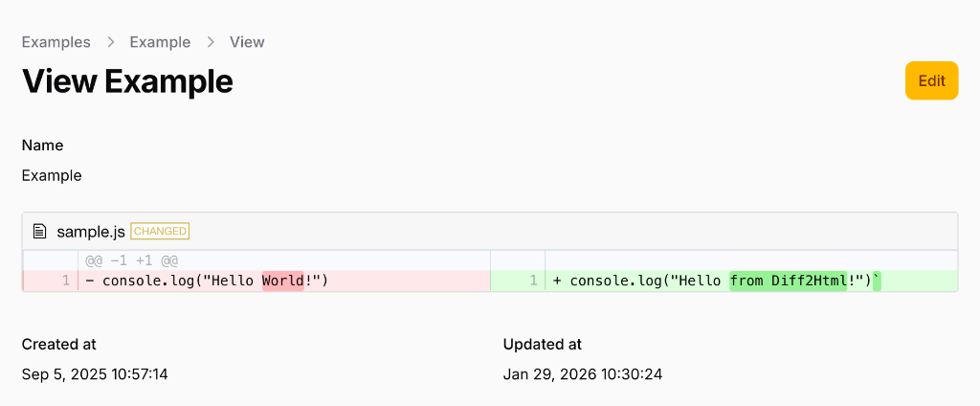This screenshot has width=980, height=406.
Task: Click the CHANGED tag badge
Action: (x=160, y=231)
